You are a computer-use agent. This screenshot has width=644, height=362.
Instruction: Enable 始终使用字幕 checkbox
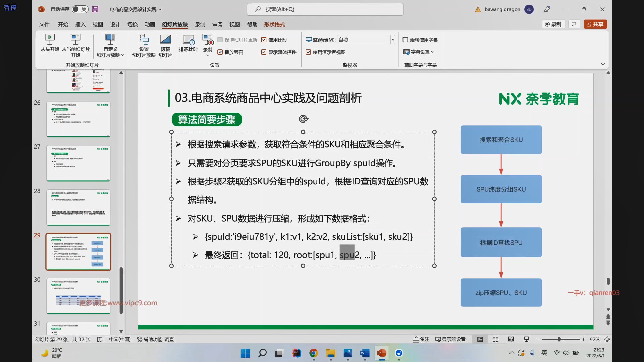(405, 40)
